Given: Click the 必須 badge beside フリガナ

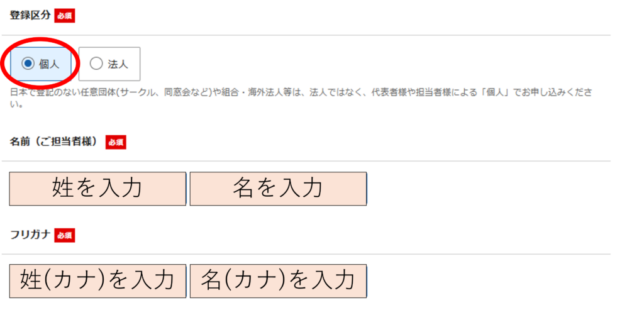Looking at the screenshot, I should pos(65,235).
